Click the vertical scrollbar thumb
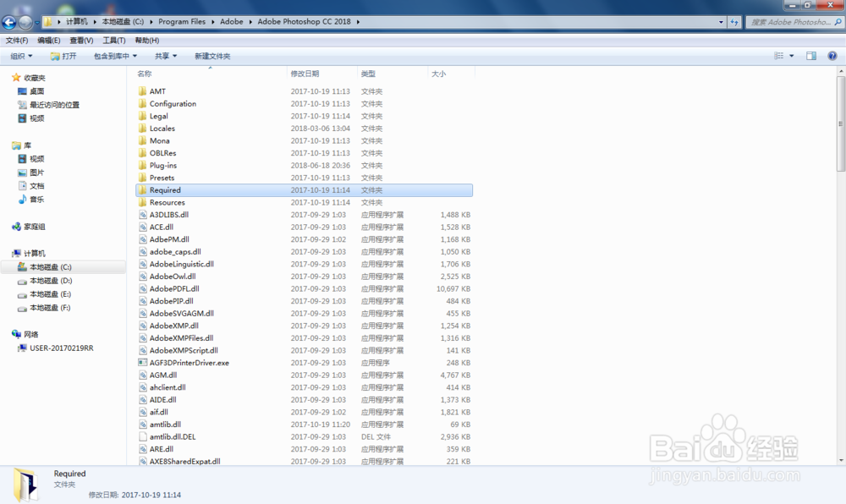Image resolution: width=846 pixels, height=504 pixels. (x=841, y=124)
